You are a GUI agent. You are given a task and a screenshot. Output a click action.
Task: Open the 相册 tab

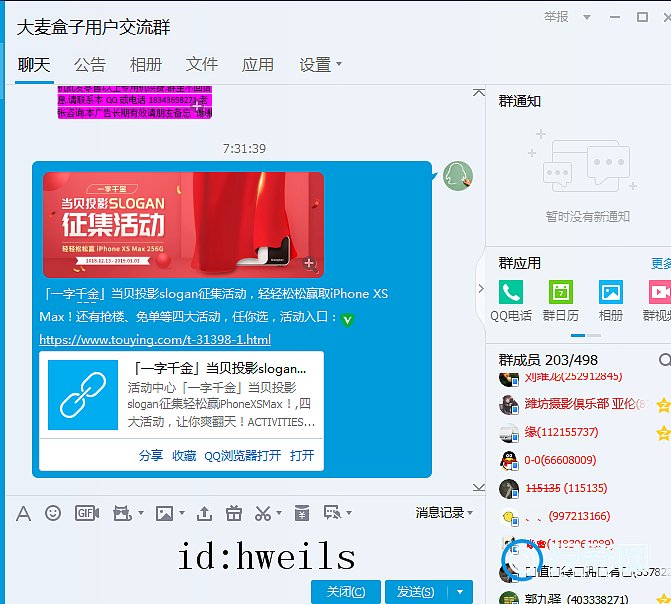[145, 65]
